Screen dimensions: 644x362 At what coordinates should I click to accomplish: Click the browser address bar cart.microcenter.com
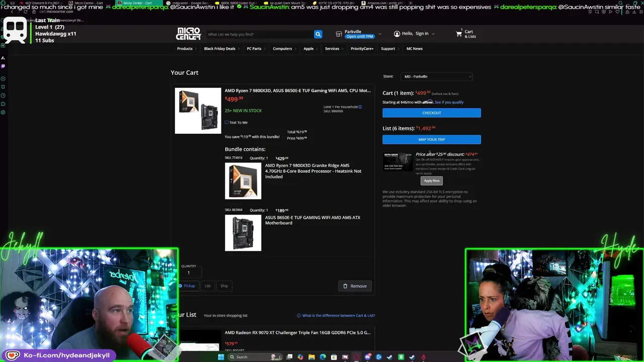[56, 12]
